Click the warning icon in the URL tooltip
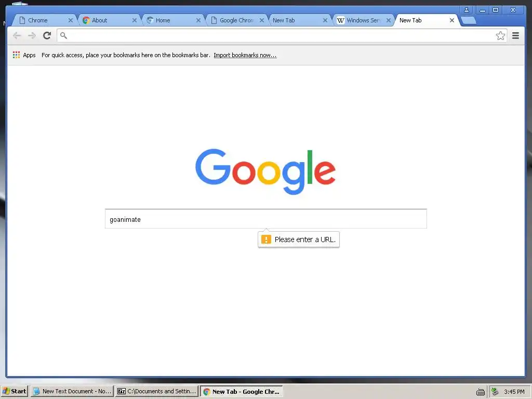 [x=266, y=240]
